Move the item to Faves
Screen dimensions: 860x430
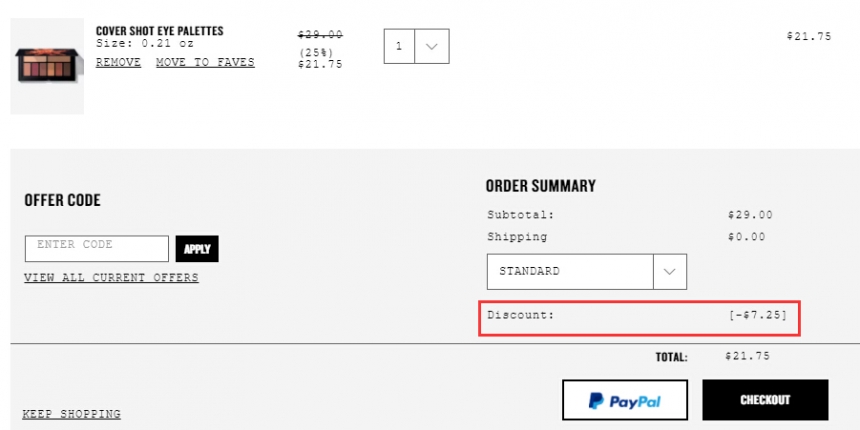[x=205, y=63]
